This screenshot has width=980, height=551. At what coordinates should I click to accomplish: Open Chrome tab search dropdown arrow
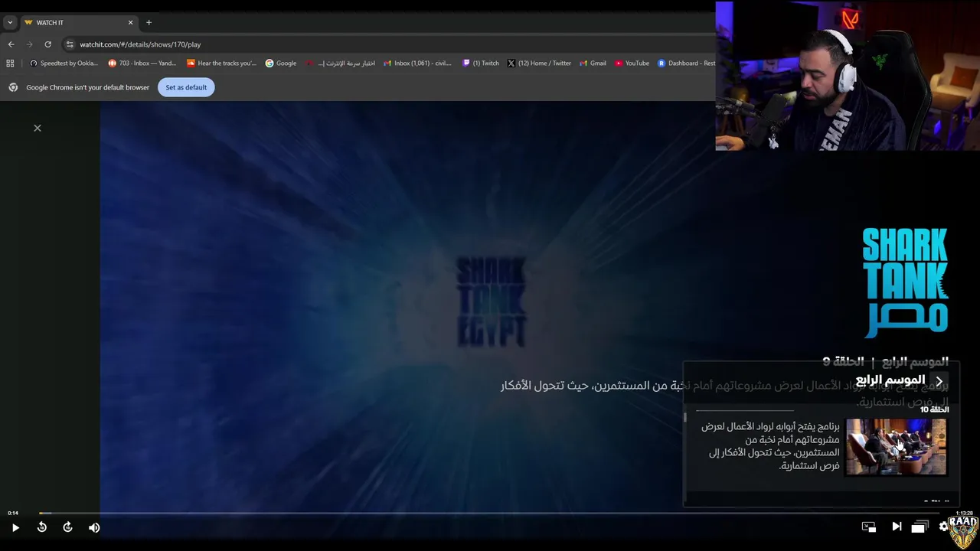10,23
